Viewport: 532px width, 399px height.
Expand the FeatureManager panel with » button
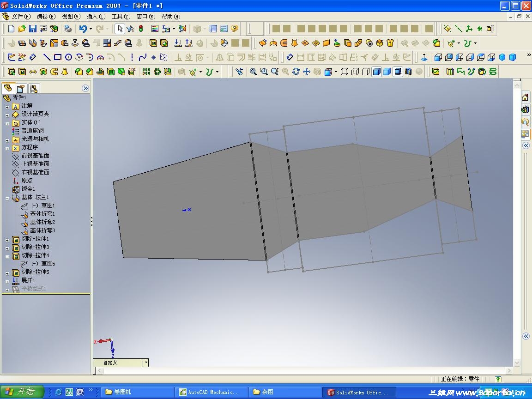85,88
